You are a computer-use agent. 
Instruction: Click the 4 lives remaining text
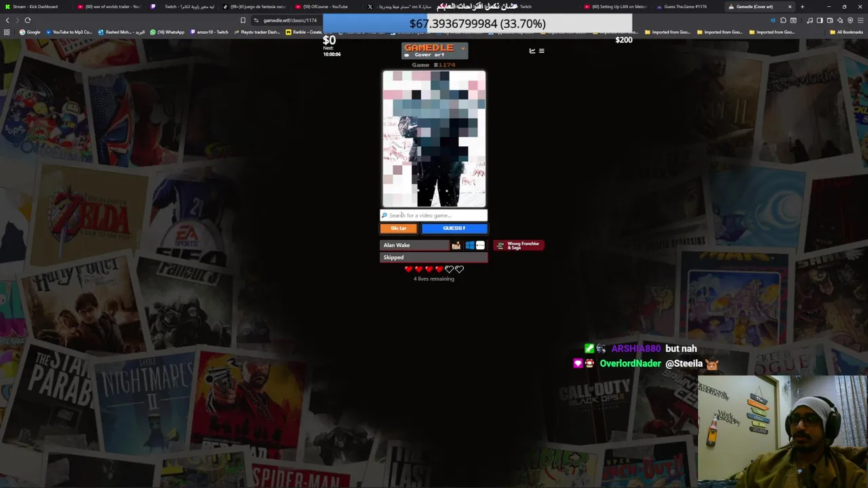[434, 279]
